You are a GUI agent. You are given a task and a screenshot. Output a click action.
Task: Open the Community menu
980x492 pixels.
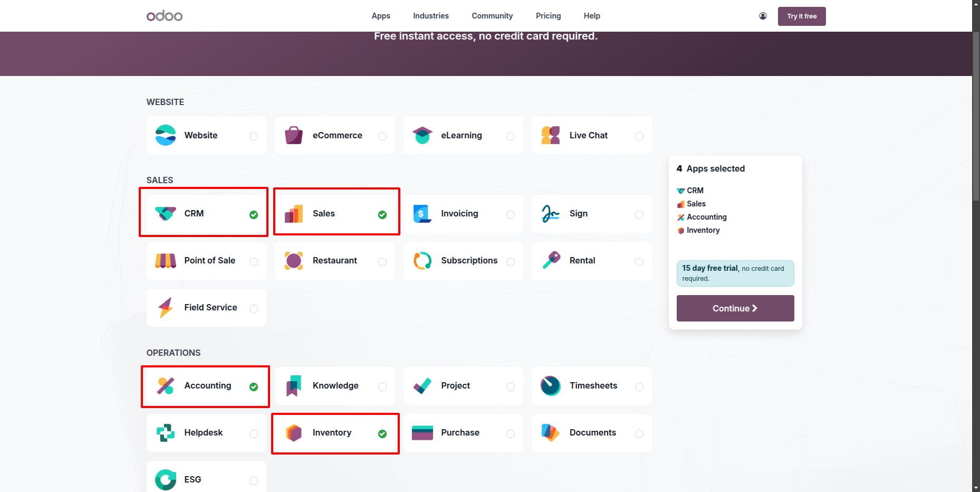[x=492, y=16]
